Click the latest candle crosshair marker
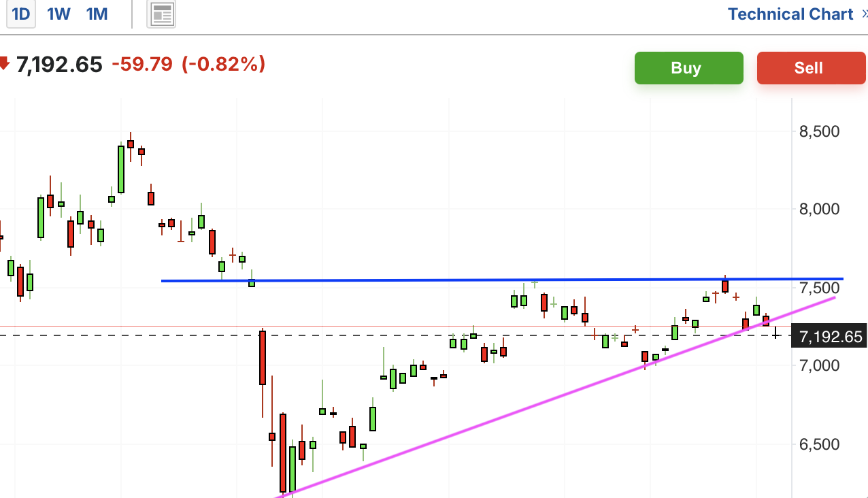Screen dimensions: 868x498 [775, 333]
